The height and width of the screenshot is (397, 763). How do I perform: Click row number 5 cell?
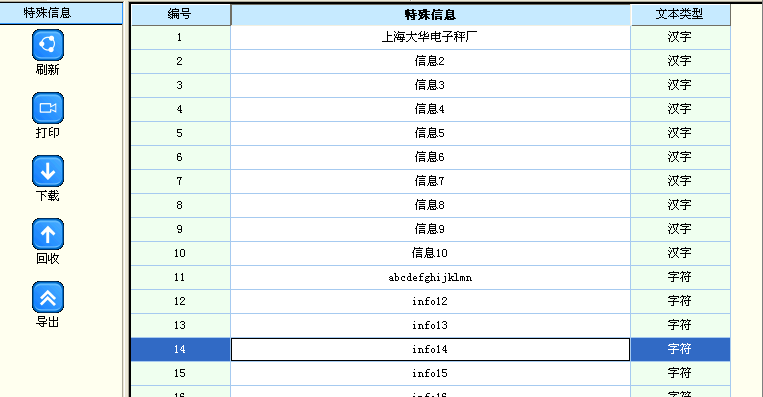pyautogui.click(x=181, y=133)
